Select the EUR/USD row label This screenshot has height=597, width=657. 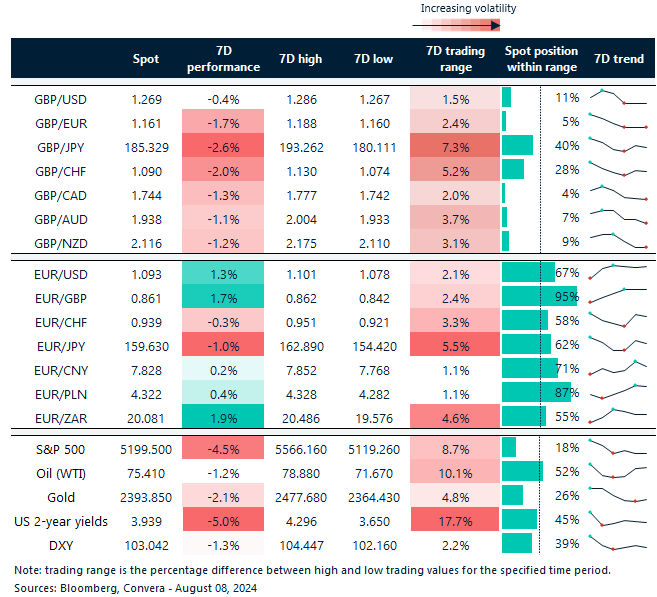[x=61, y=275]
